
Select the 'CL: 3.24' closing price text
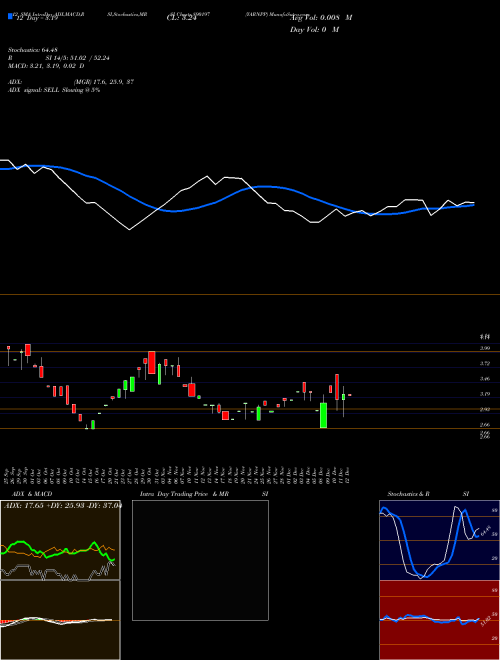tap(182, 18)
